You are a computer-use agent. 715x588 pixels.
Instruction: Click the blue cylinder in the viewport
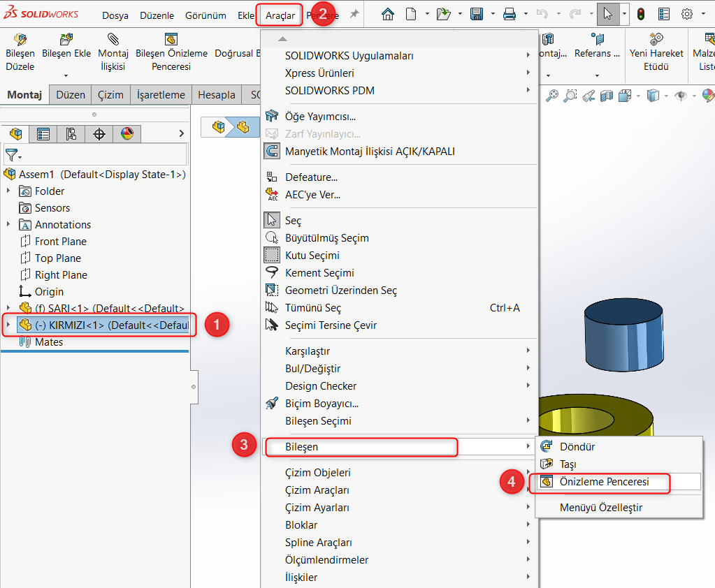[x=624, y=335]
